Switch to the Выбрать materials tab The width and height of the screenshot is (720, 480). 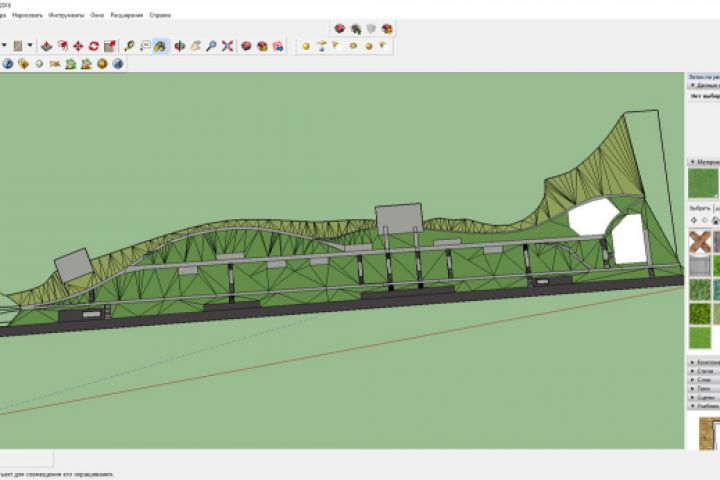tap(699, 209)
